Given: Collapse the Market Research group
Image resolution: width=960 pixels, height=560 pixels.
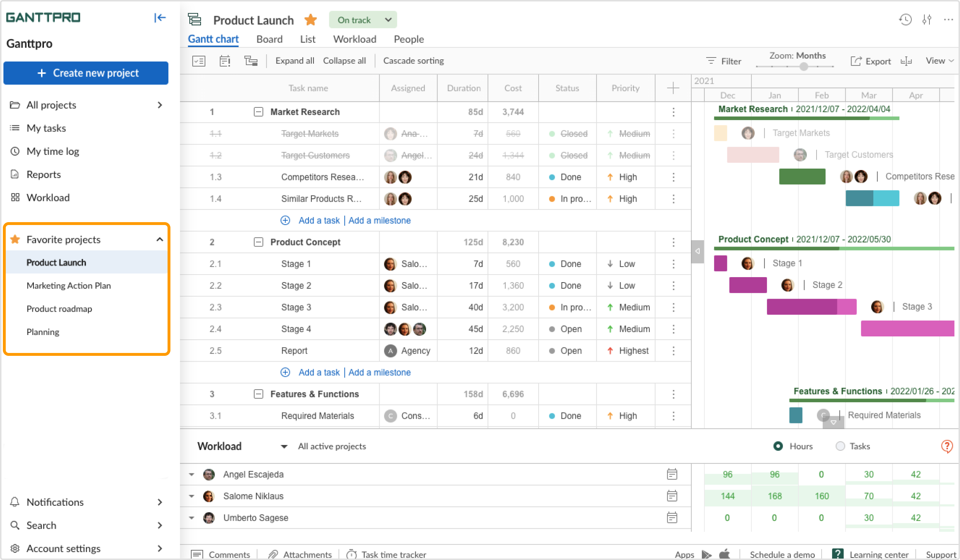Looking at the screenshot, I should point(258,112).
